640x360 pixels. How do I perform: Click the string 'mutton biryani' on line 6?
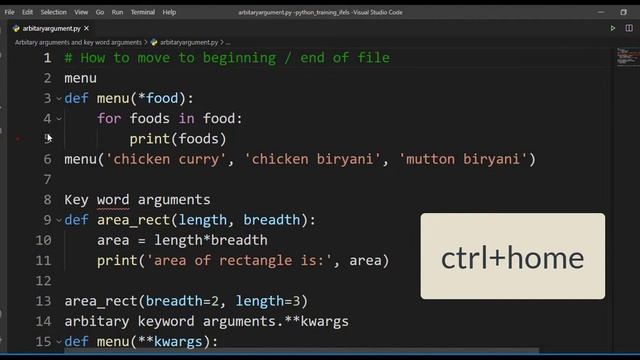pos(463,159)
